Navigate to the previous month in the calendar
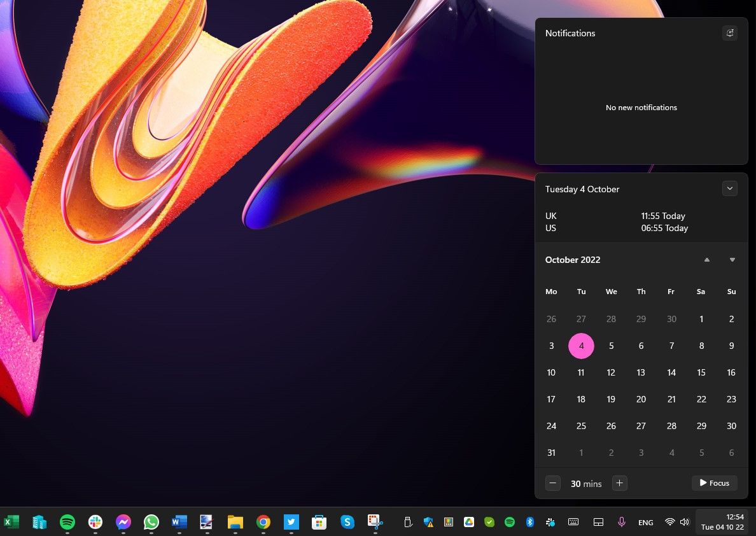 coord(706,260)
